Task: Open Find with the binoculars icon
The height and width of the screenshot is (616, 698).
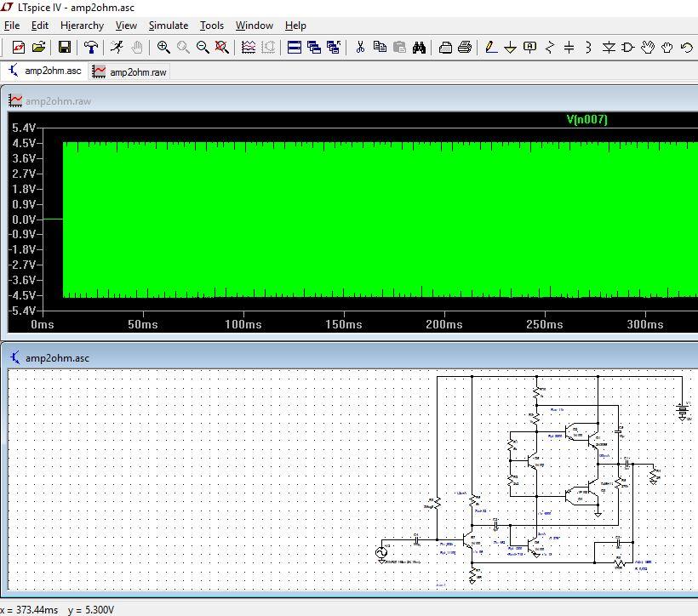Action: point(419,47)
